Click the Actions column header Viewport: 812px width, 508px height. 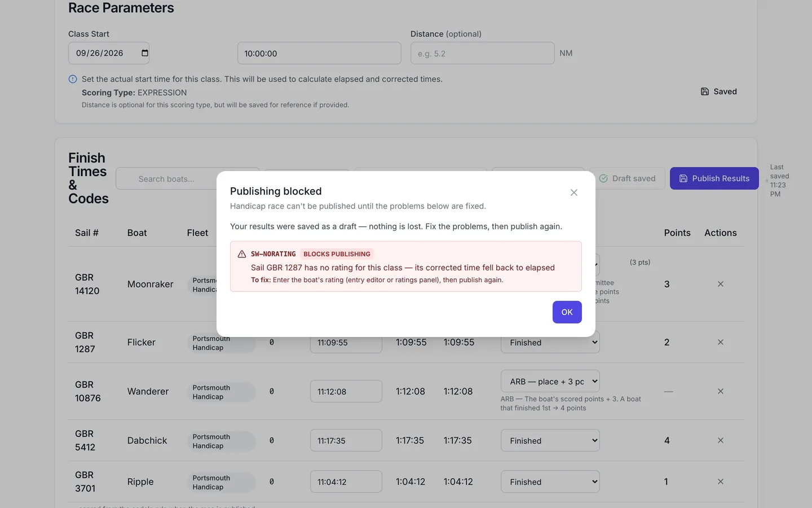tap(721, 233)
